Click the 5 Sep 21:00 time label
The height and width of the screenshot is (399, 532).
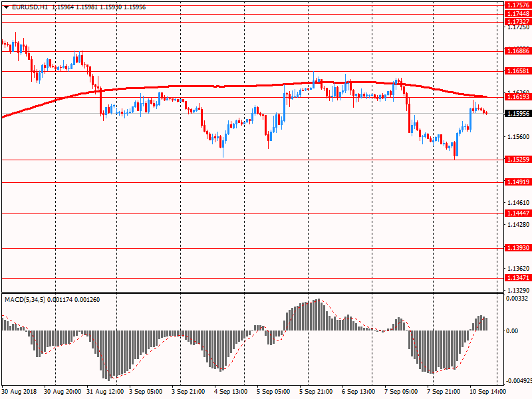pyautogui.click(x=315, y=392)
